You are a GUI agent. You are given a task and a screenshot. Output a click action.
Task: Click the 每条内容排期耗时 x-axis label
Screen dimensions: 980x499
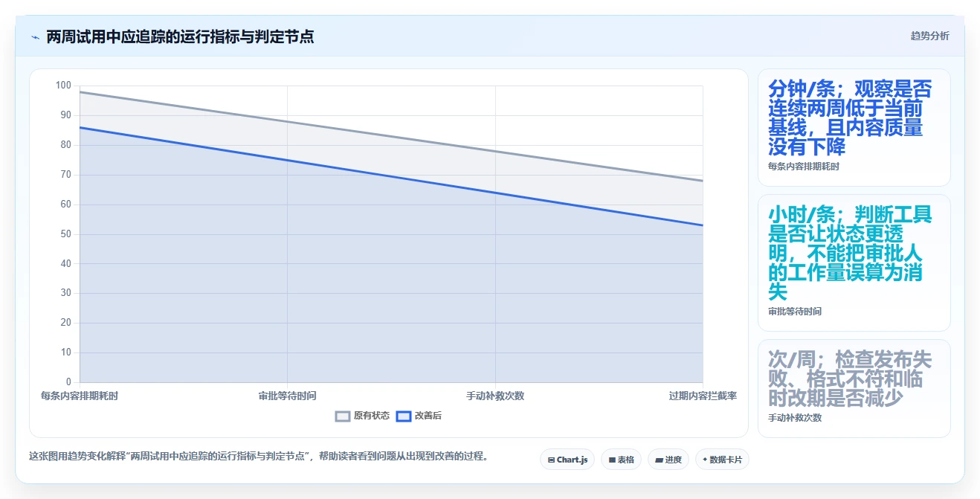pos(80,396)
